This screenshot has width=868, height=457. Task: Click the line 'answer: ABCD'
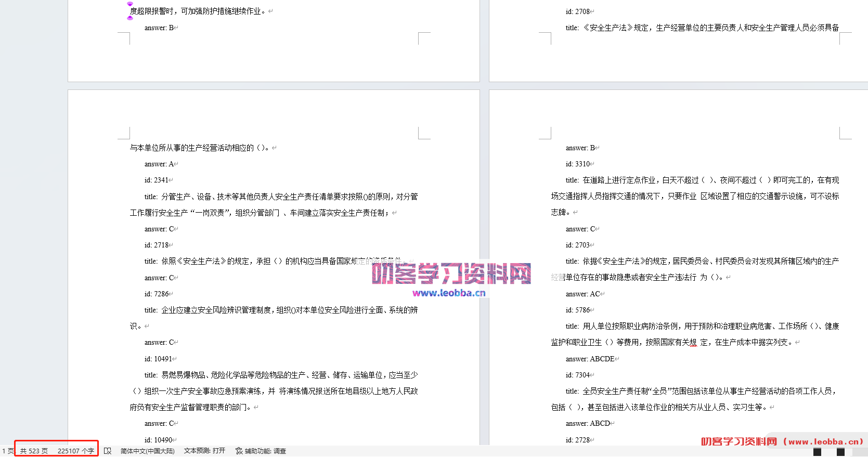[x=588, y=424]
